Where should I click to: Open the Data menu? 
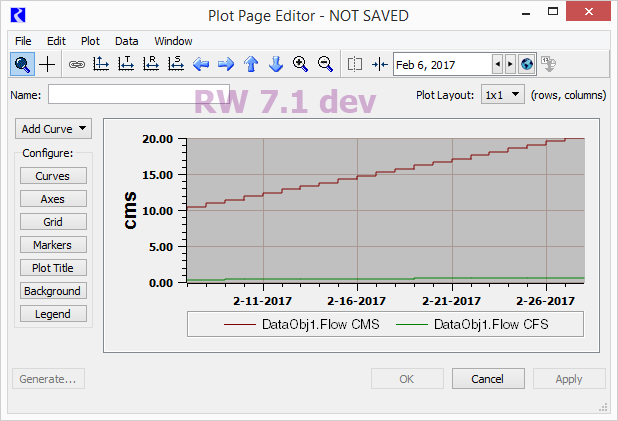coord(127,41)
